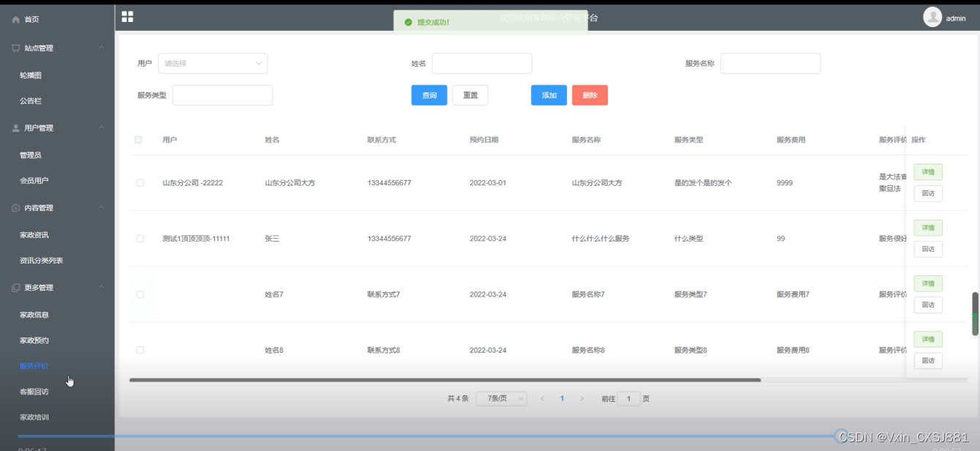Image resolution: width=980 pixels, height=451 pixels.
Task: Click 回访 for 姓名8 row
Action: click(x=928, y=360)
